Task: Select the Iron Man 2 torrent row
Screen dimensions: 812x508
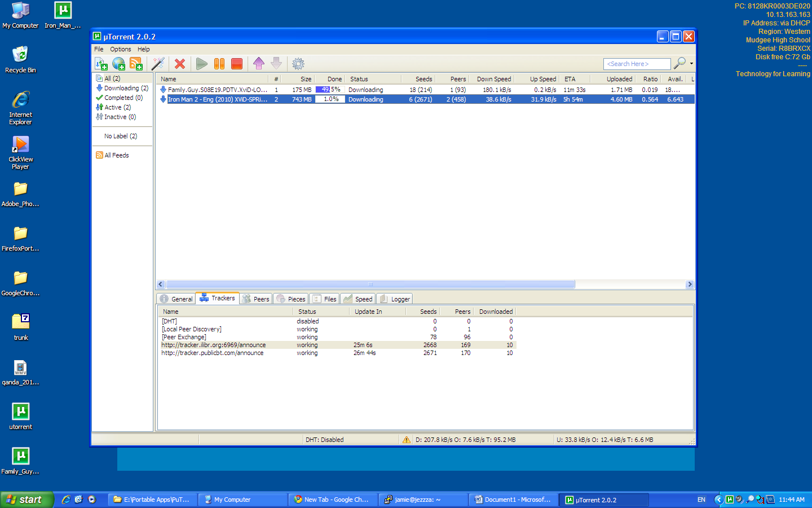Action: (x=426, y=99)
